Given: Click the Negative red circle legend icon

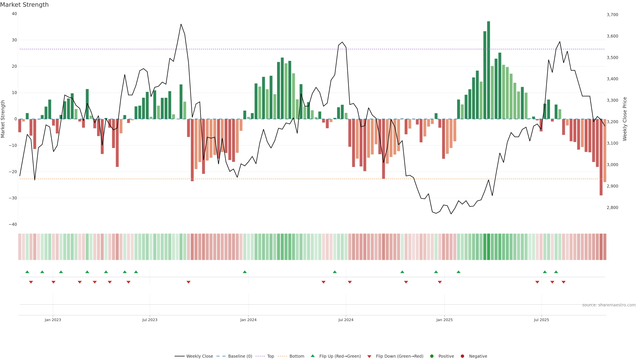Looking at the screenshot, I should point(462,356).
